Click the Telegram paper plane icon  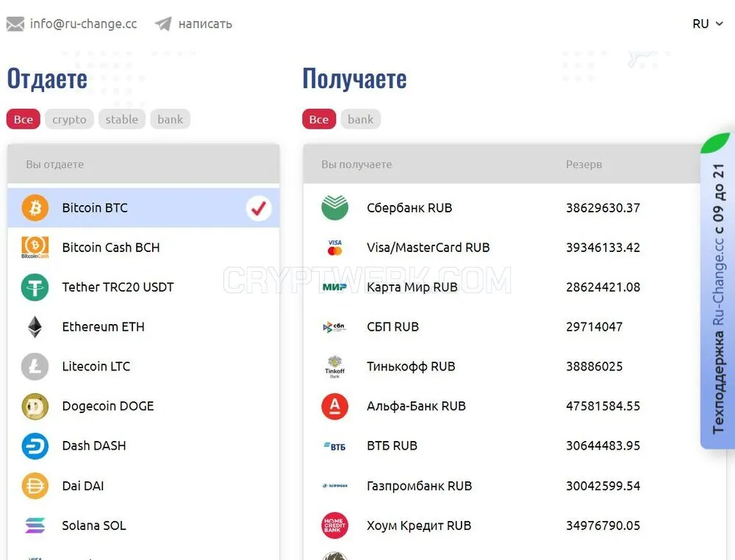[163, 24]
